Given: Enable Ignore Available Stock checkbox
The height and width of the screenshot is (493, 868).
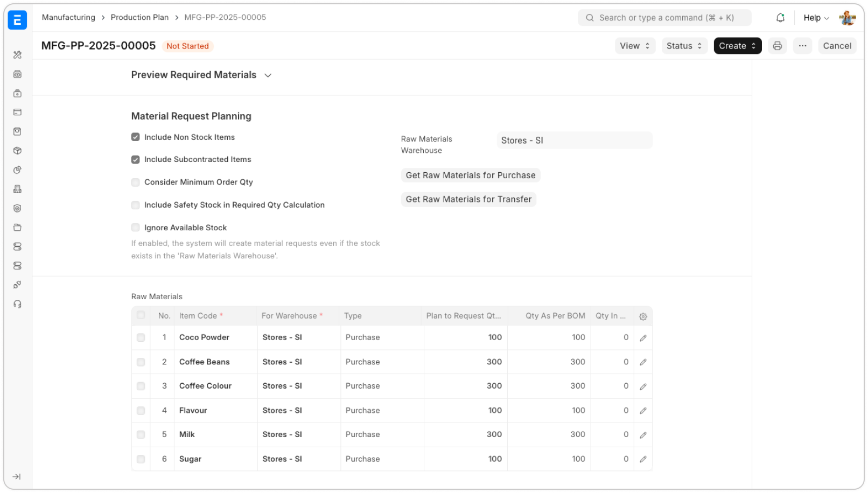Looking at the screenshot, I should pyautogui.click(x=136, y=228).
